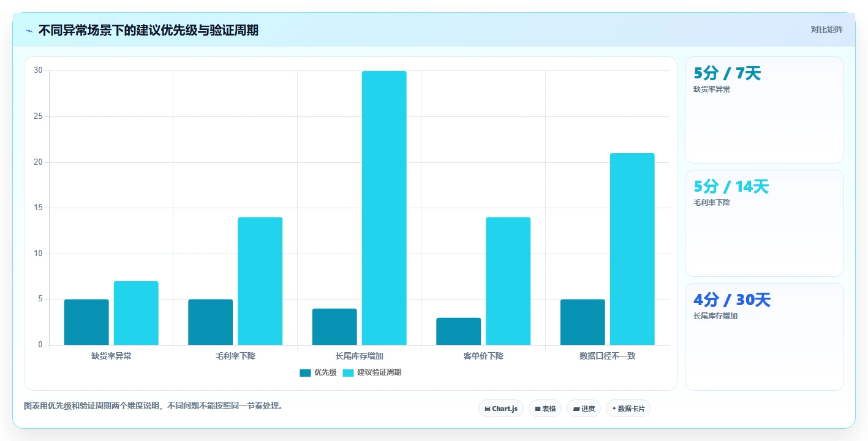Screen dimensions: 868x441
Task: Click the lightning icon beside the chart title
Action: click(x=29, y=31)
